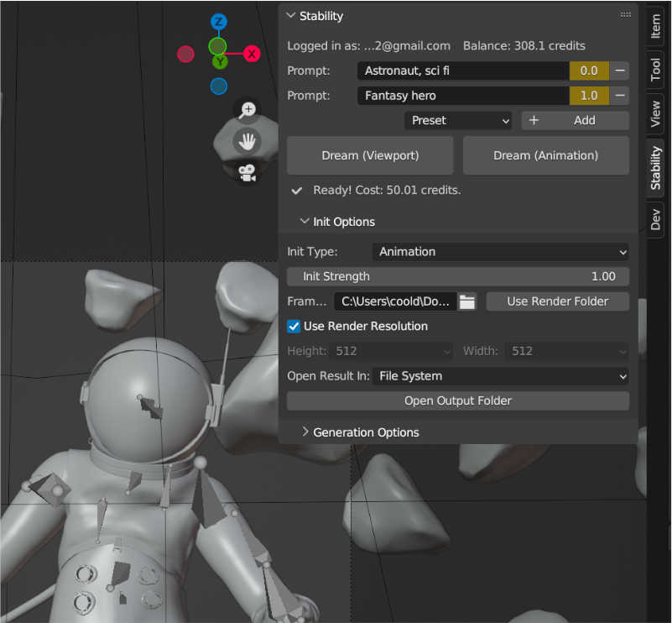Switch to the Tool sidebar tab

655,71
